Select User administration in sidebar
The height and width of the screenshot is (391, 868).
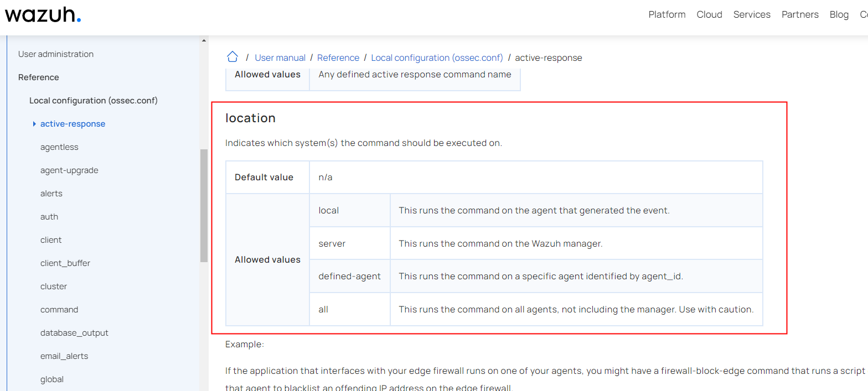point(56,54)
